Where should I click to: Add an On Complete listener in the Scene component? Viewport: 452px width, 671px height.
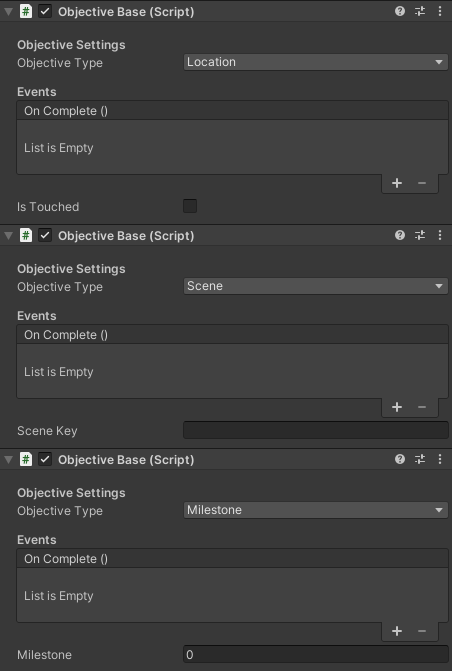pos(397,407)
